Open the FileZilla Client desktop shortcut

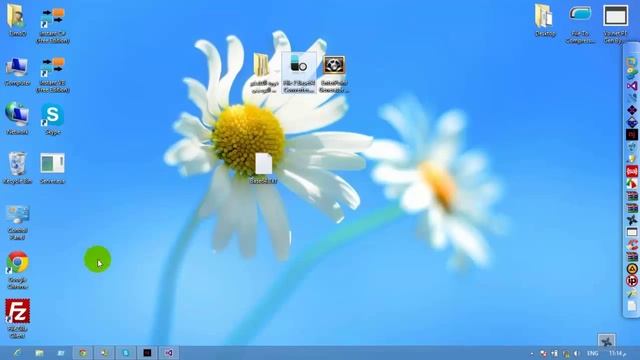(17, 318)
